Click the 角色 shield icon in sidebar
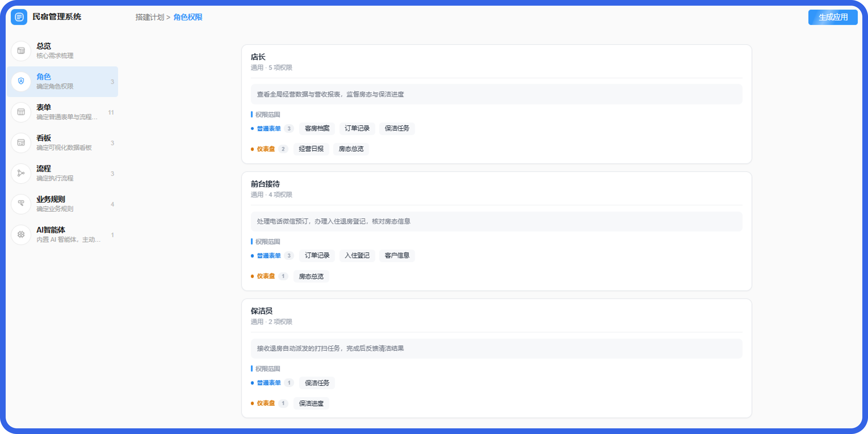The width and height of the screenshot is (868, 434). tap(21, 81)
